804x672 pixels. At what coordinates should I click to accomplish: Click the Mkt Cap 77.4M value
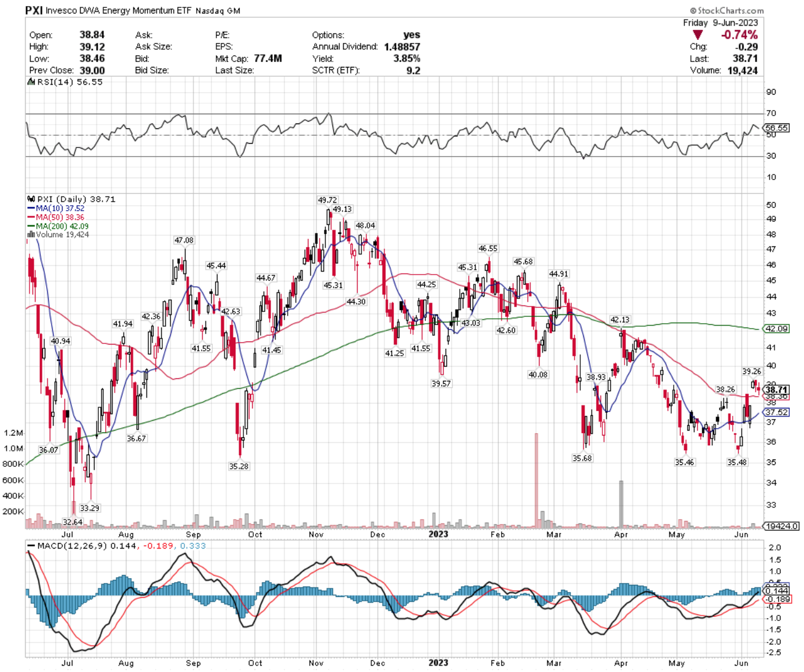click(x=267, y=58)
